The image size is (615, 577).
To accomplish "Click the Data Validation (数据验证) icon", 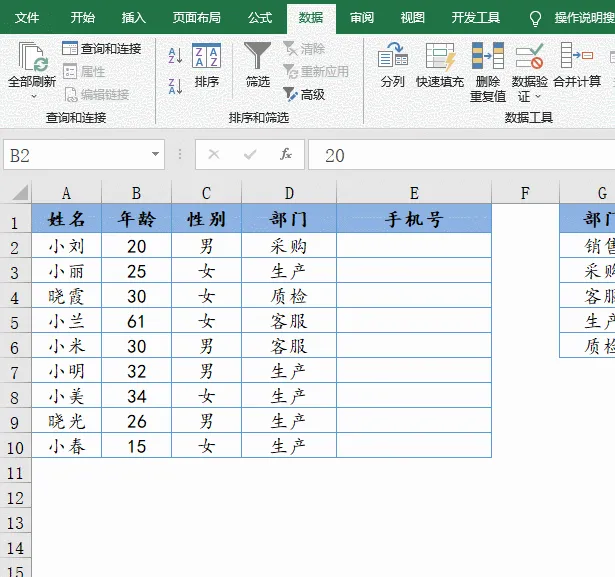I will click(x=529, y=56).
